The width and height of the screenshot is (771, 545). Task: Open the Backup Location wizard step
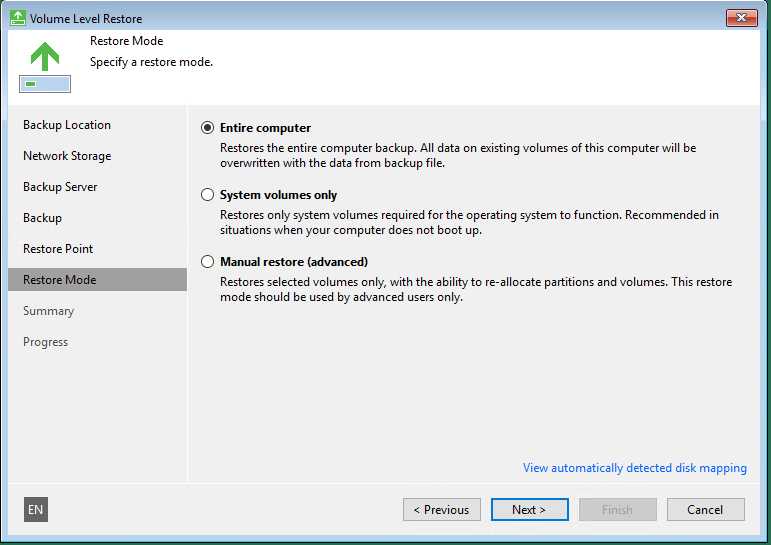click(x=67, y=125)
